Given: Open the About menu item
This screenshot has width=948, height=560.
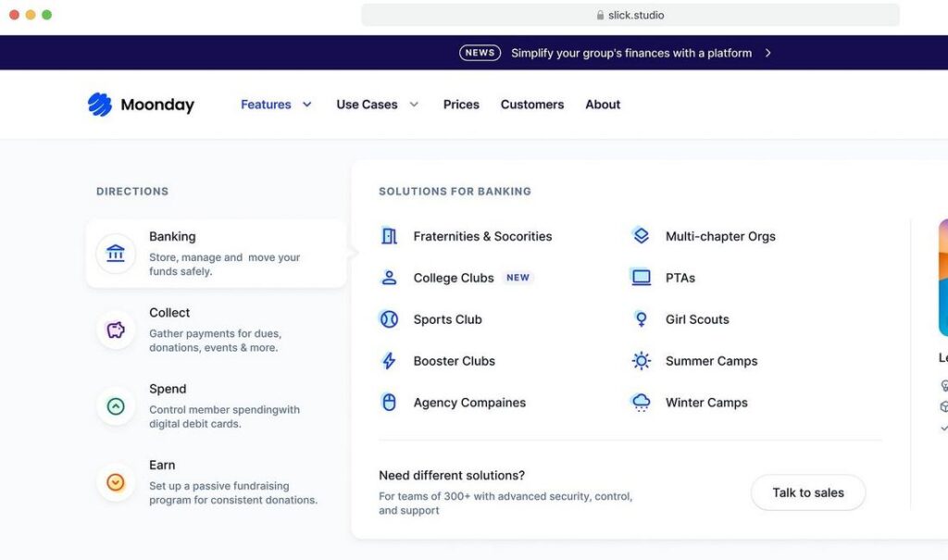Looking at the screenshot, I should point(603,105).
